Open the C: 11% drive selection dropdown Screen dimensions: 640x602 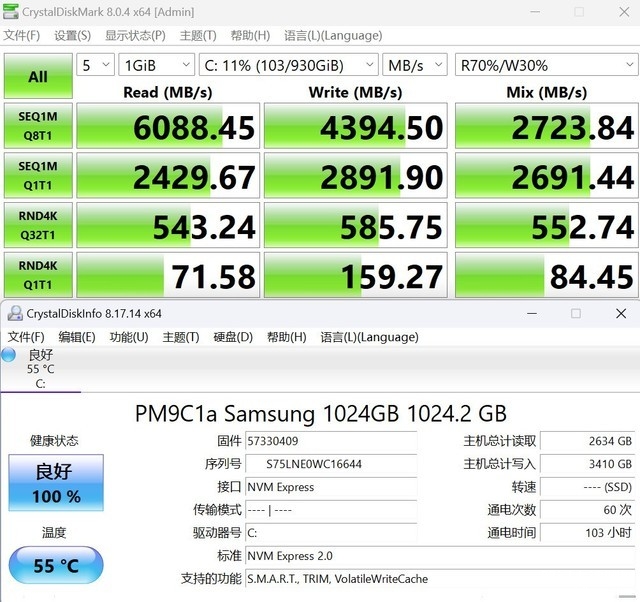(289, 65)
